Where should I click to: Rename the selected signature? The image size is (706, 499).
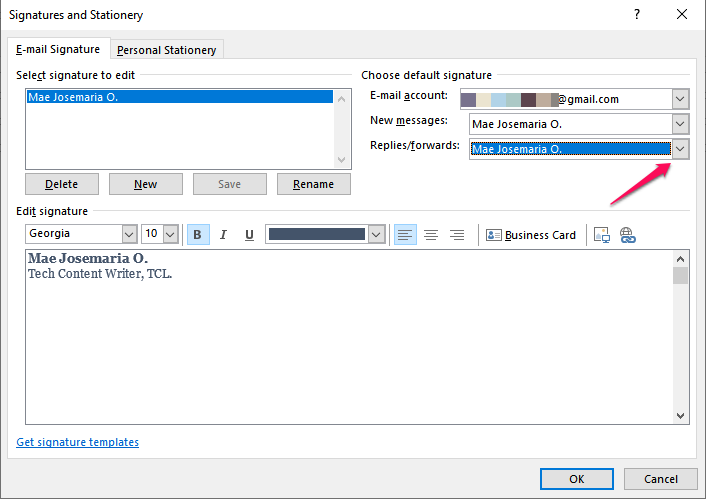click(x=314, y=184)
